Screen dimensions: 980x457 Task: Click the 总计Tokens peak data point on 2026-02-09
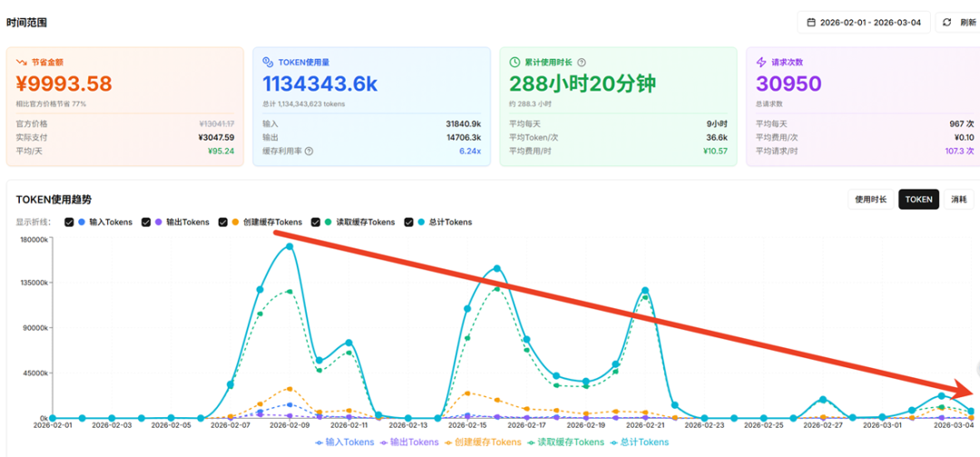[x=289, y=247]
